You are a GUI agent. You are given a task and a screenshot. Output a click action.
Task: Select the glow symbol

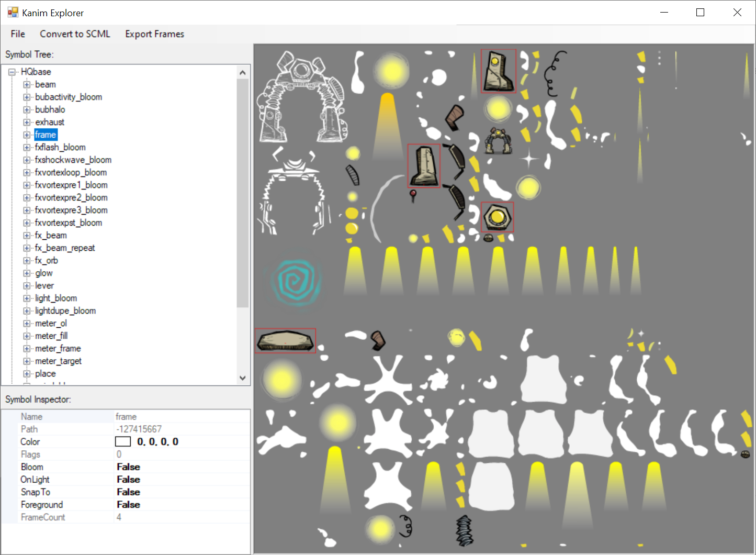tap(44, 273)
